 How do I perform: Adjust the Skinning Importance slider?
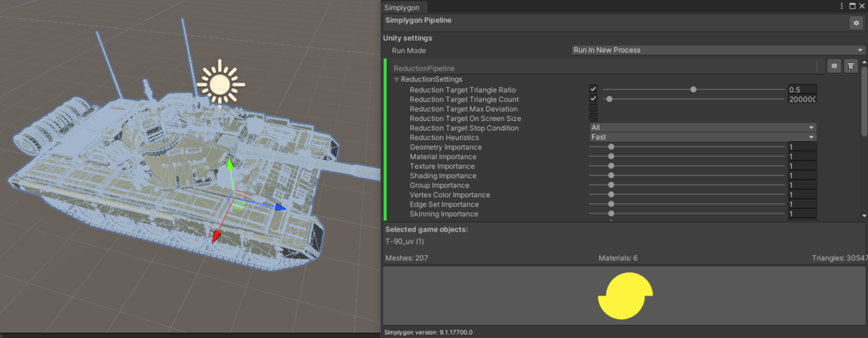[x=687, y=213]
